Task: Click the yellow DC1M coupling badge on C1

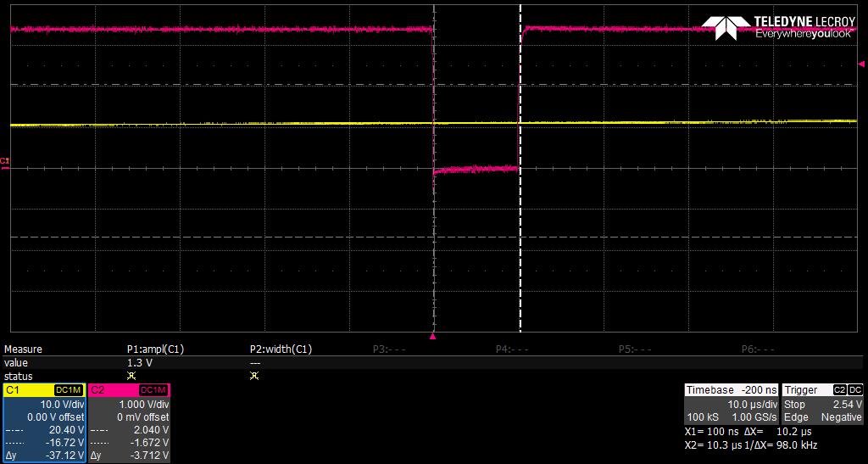Action: pos(70,390)
